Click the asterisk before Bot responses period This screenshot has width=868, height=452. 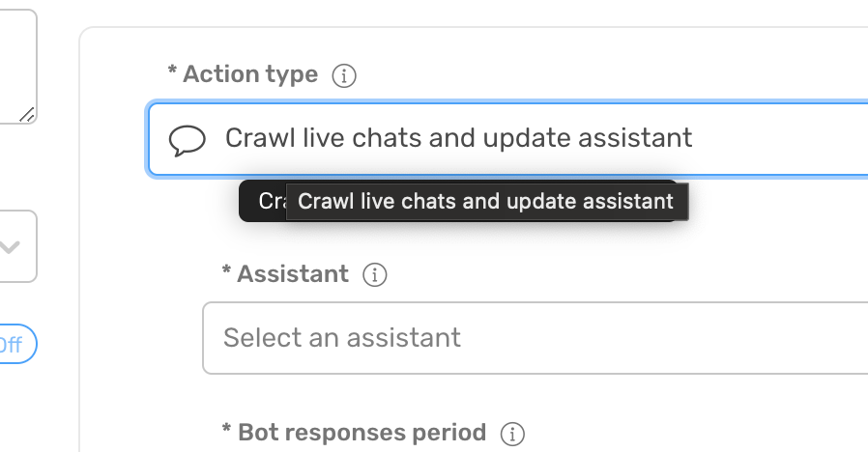[x=226, y=430]
